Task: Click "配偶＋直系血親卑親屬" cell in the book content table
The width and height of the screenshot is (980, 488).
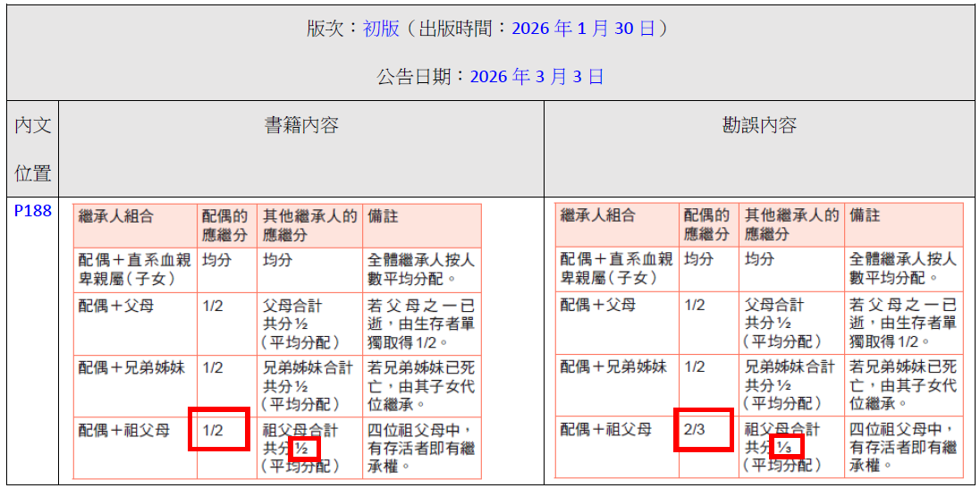Action: [x=135, y=268]
